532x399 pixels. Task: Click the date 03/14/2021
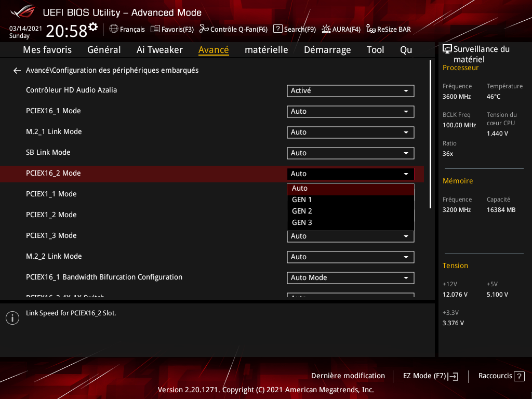25,29
